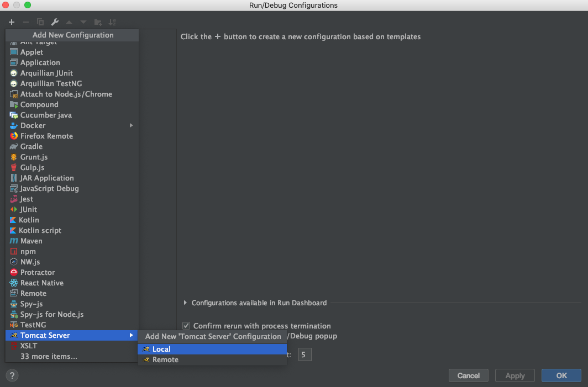Click the help question mark icon
588x387 pixels.
(12, 375)
